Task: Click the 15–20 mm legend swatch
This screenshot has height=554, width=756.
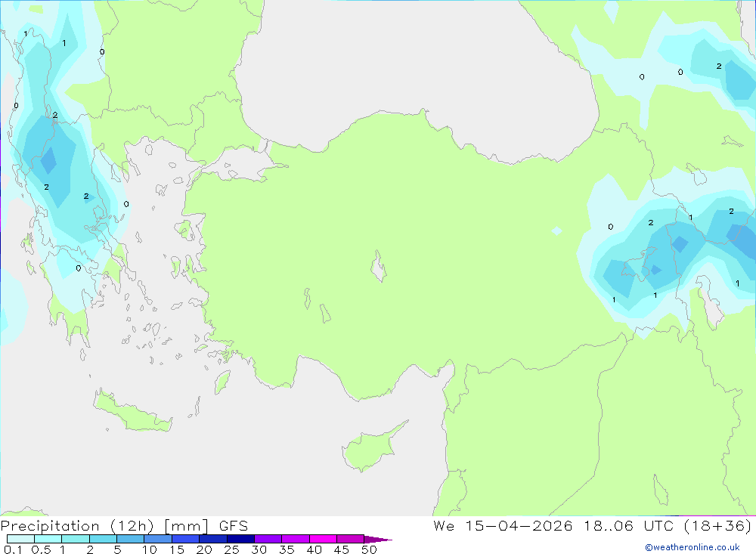Action: [x=185, y=539]
